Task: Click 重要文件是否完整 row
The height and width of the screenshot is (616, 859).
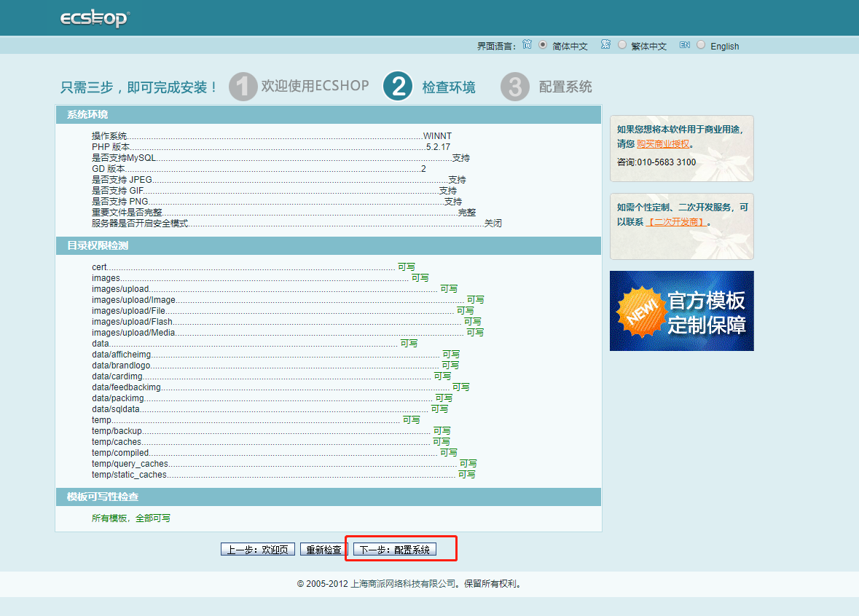Action: 283,213
